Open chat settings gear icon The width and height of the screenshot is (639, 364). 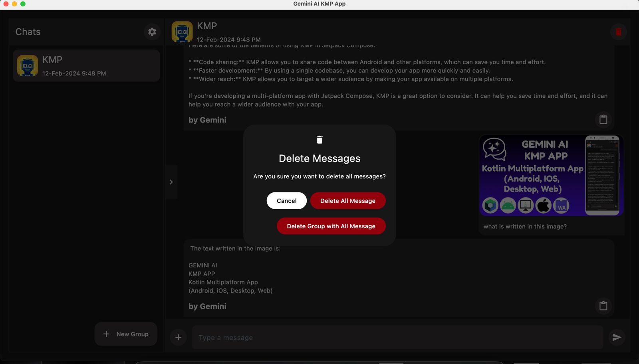[152, 32]
